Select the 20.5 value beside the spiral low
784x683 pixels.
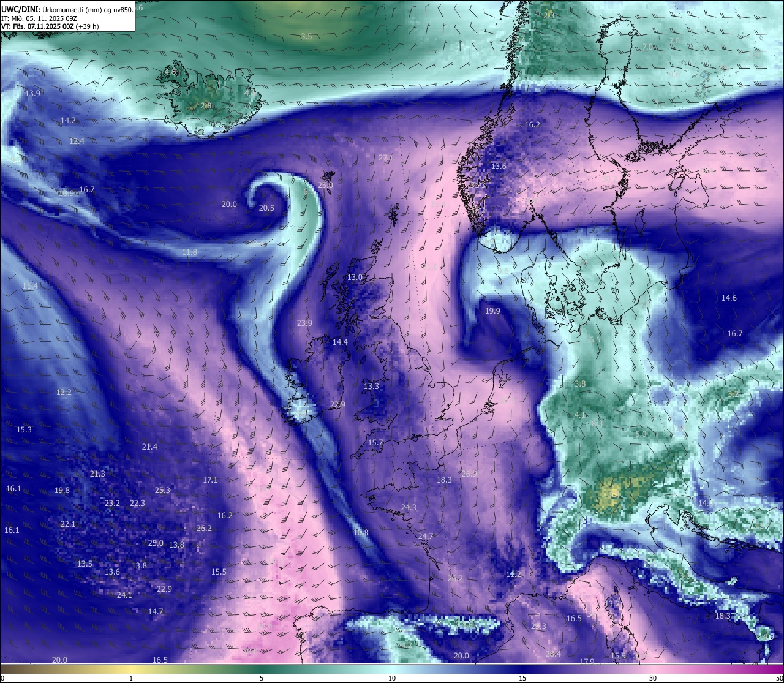click(x=266, y=208)
